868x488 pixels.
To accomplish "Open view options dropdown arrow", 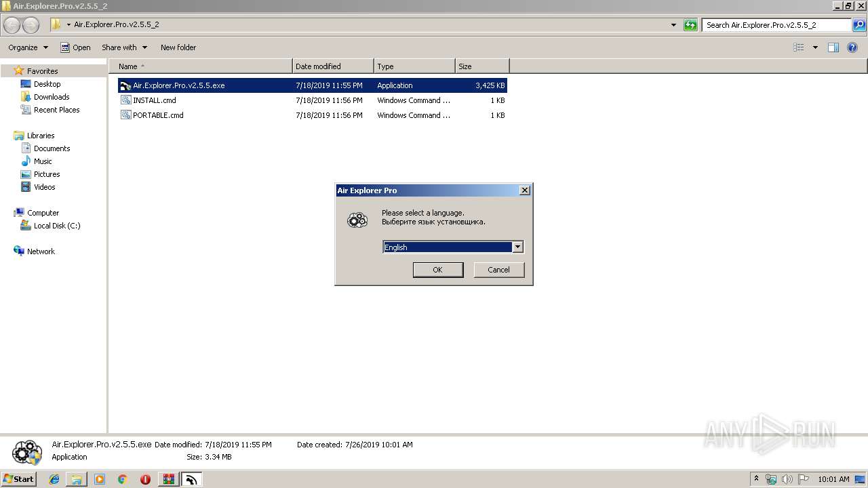I will click(815, 47).
